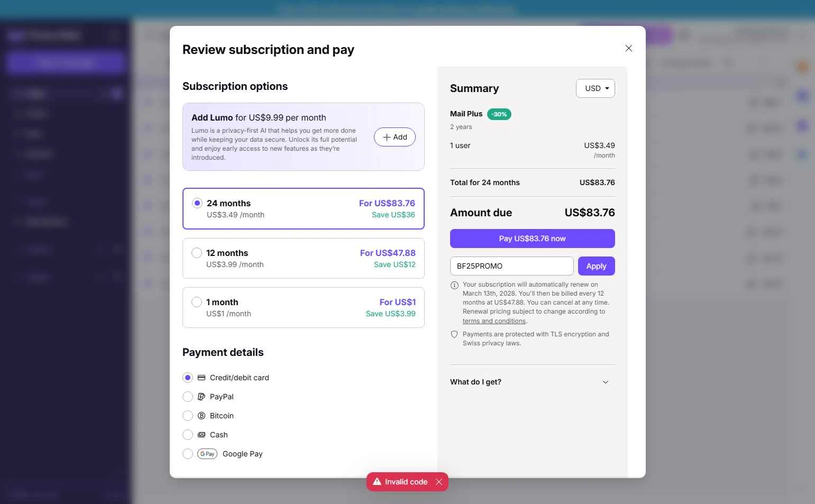Viewport: 815px width, 504px height.
Task: Click the warning triangle icon in notification
Action: 377,482
